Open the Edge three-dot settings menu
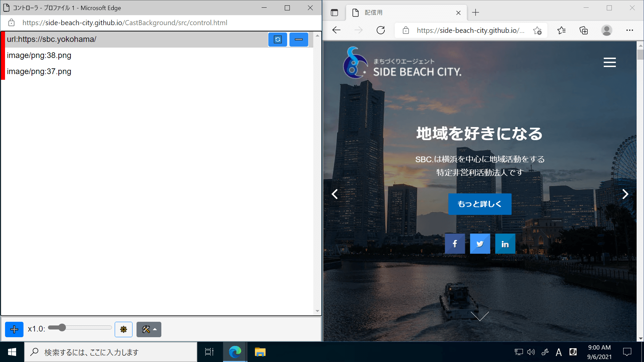Image resolution: width=644 pixels, height=362 pixels. tap(629, 30)
